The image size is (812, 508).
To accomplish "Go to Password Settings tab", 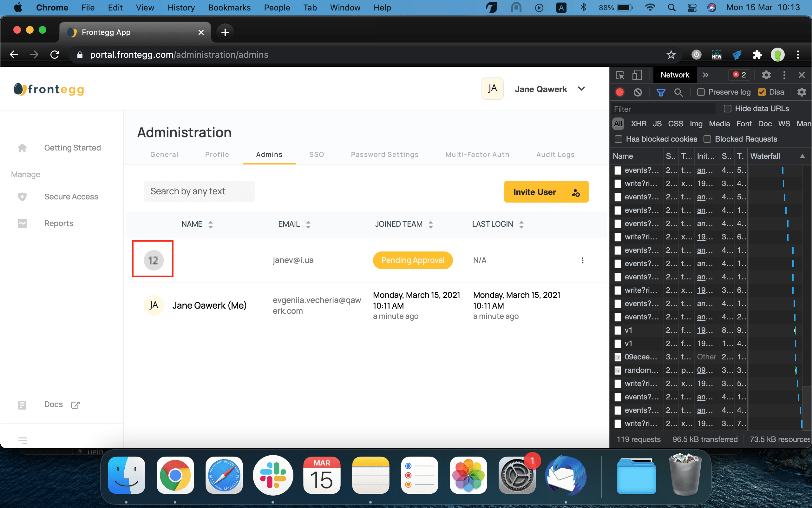I will pos(384,155).
